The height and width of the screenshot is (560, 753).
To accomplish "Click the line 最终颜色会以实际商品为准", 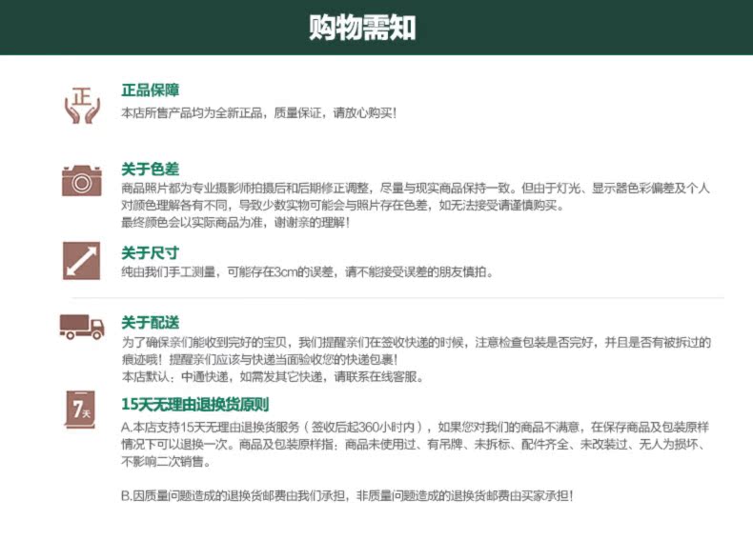I will click(235, 223).
